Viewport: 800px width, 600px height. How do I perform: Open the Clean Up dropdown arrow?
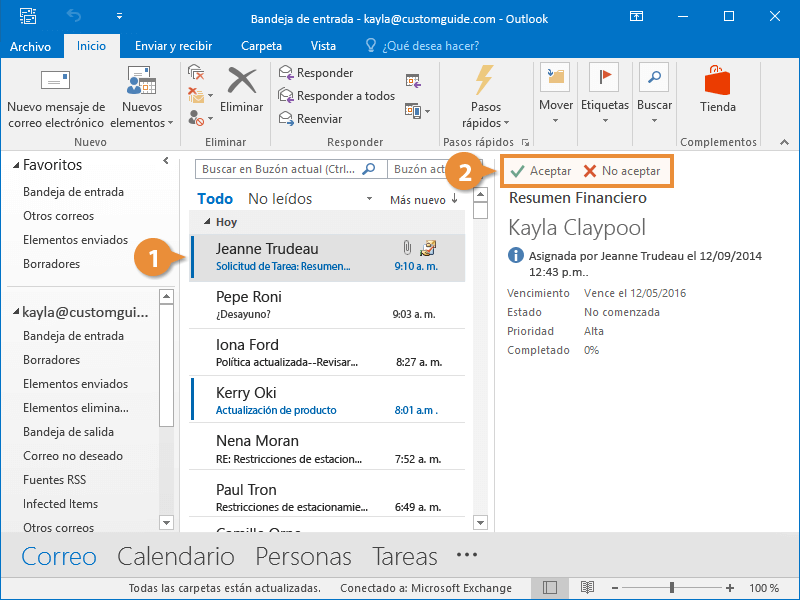(210, 95)
